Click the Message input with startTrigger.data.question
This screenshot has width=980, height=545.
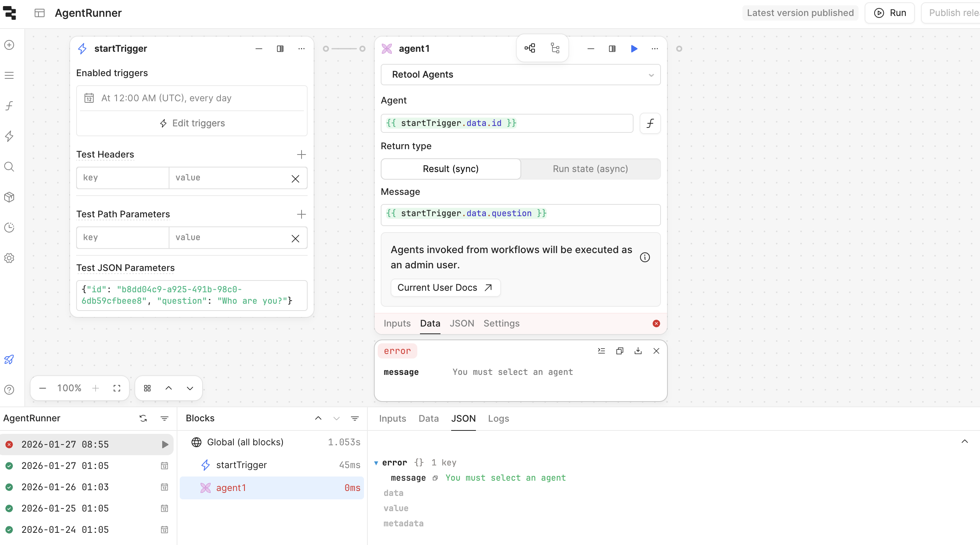(x=520, y=215)
